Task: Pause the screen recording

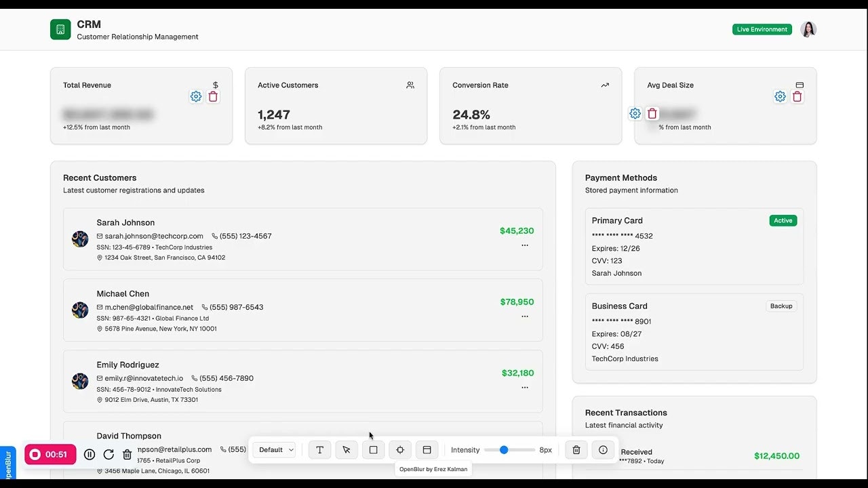Action: tap(90, 455)
